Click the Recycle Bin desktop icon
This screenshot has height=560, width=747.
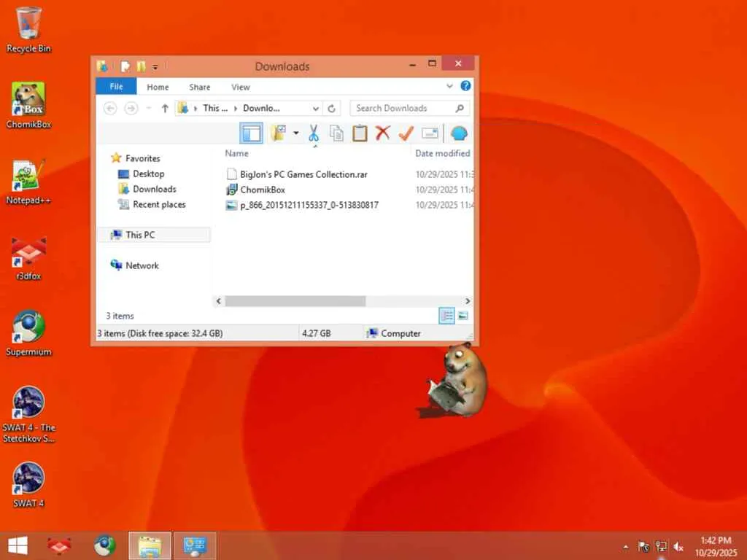[28, 29]
